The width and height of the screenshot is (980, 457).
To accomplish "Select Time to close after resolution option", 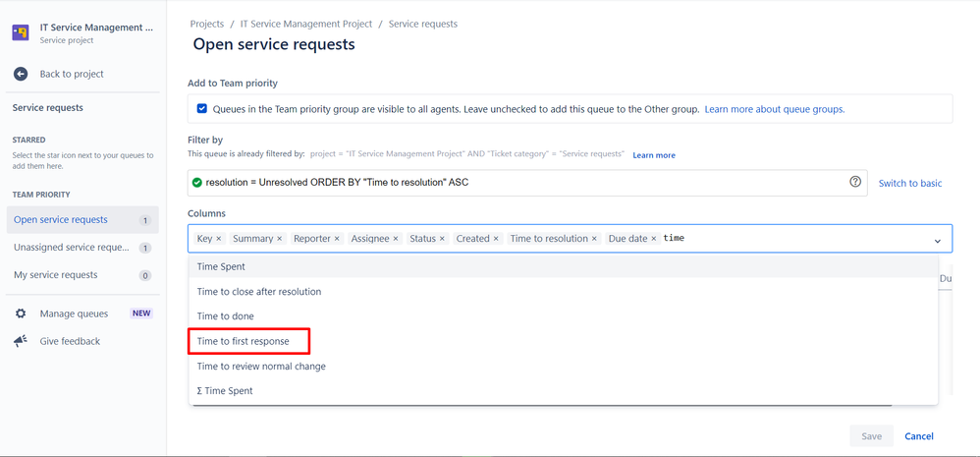I will (563, 291).
